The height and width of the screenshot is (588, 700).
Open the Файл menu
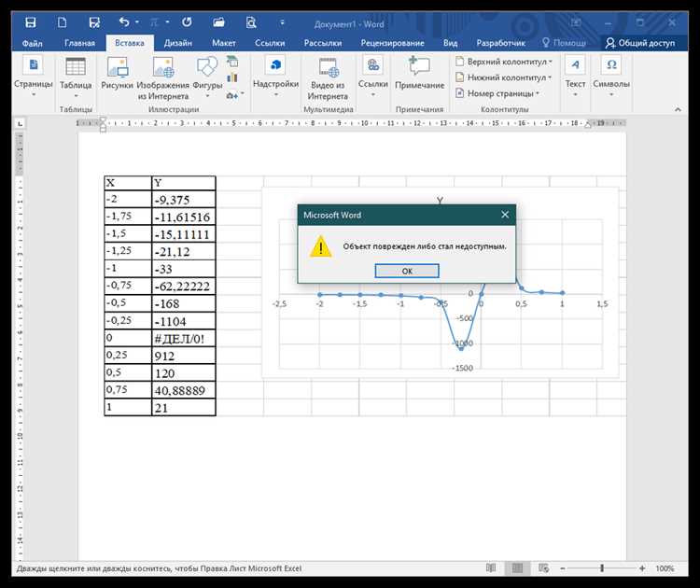click(x=32, y=43)
